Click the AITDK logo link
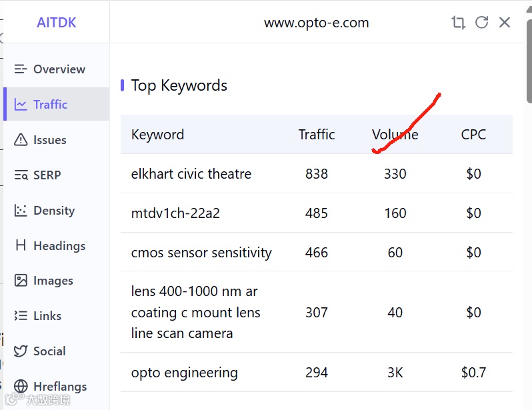Viewport: 532px width, 410px height. coord(56,23)
